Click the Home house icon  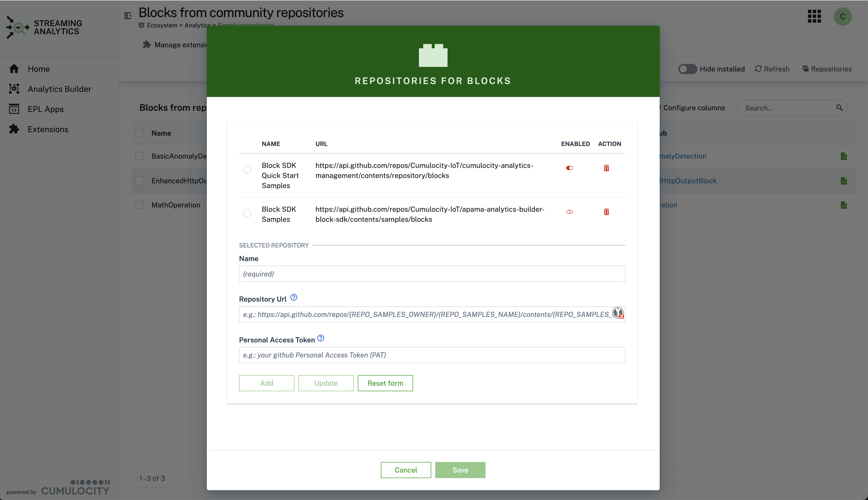pyautogui.click(x=14, y=69)
